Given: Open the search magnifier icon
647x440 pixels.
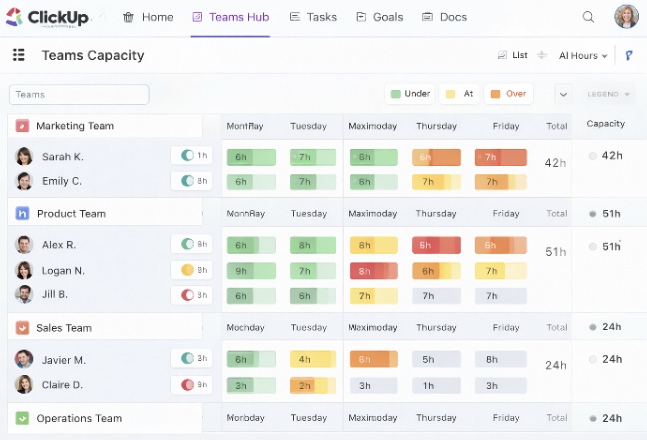Looking at the screenshot, I should (x=588, y=17).
